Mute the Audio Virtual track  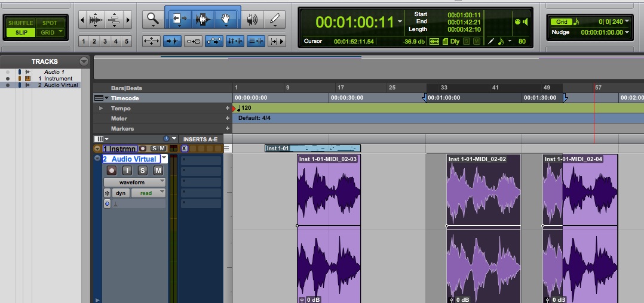(158, 171)
